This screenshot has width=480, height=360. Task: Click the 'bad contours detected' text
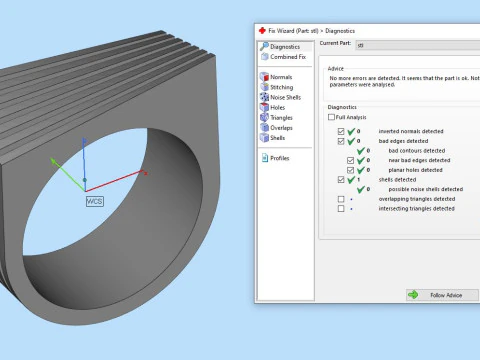pos(417,151)
